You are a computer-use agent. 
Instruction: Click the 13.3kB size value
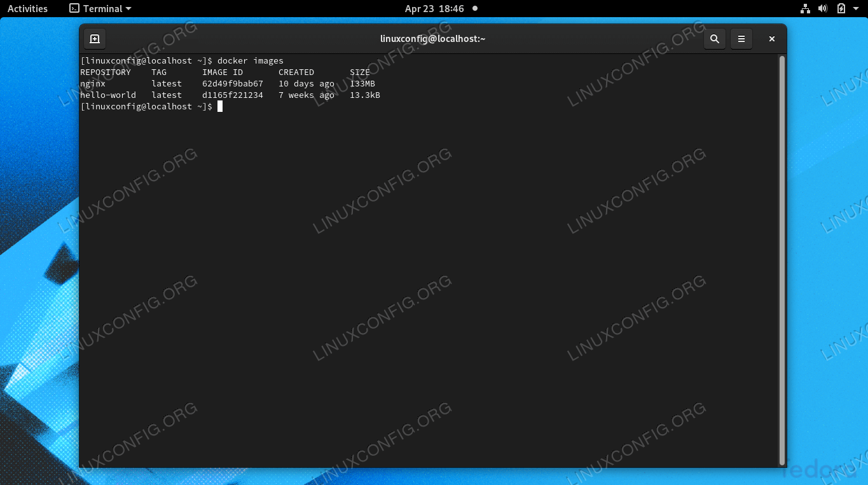[365, 95]
